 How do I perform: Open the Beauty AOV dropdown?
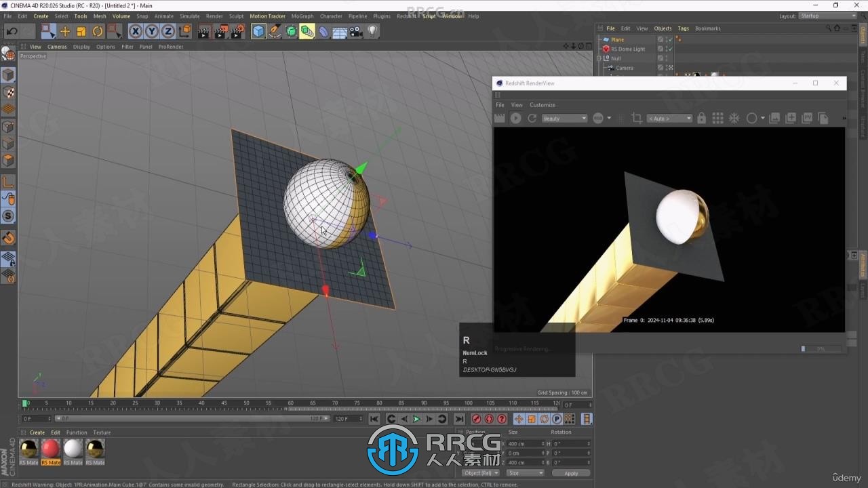click(564, 118)
